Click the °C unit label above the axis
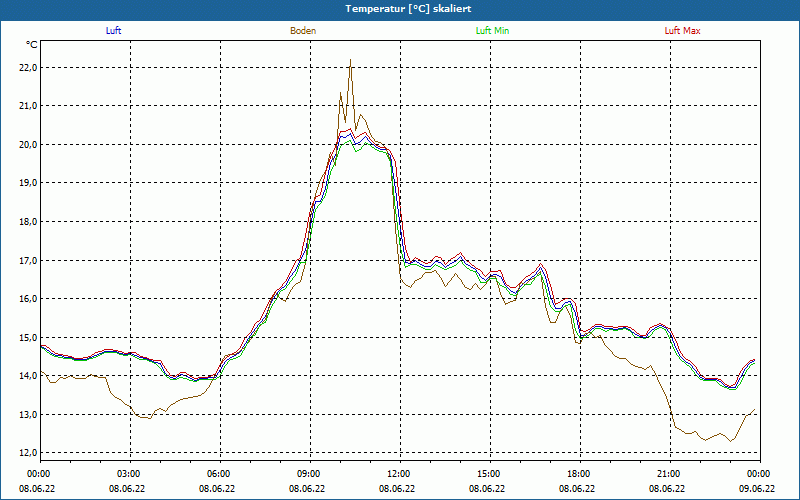 (x=32, y=45)
